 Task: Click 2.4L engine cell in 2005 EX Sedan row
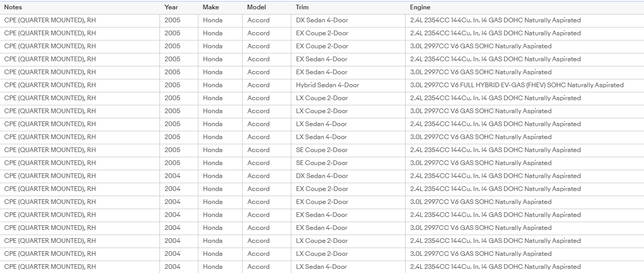point(525,59)
